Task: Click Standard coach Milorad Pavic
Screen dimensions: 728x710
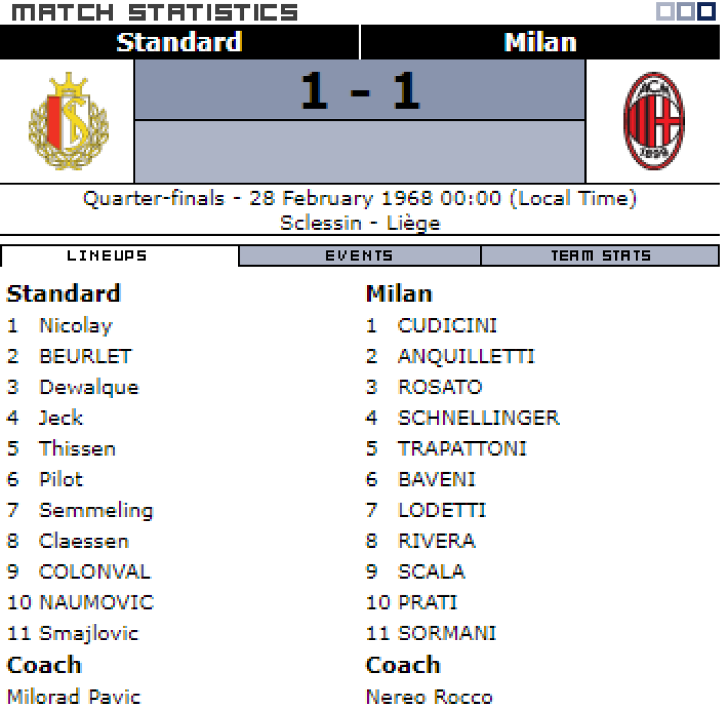Action: [x=73, y=696]
